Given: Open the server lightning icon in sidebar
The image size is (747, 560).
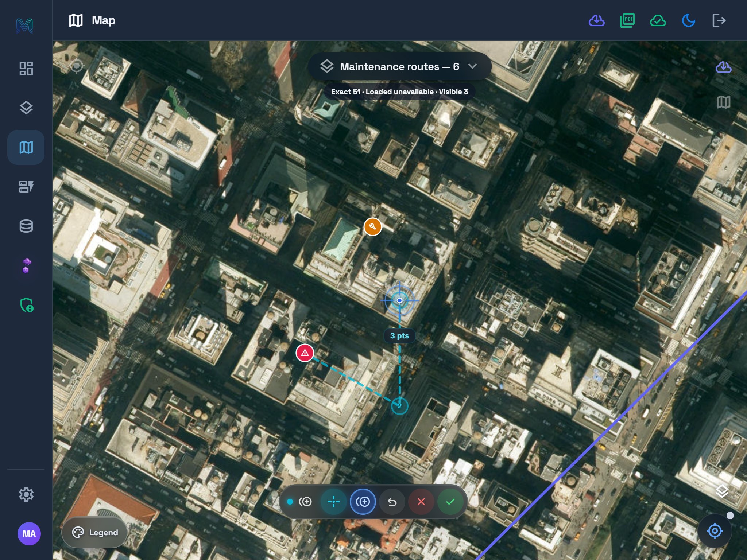Looking at the screenshot, I should 26,187.
